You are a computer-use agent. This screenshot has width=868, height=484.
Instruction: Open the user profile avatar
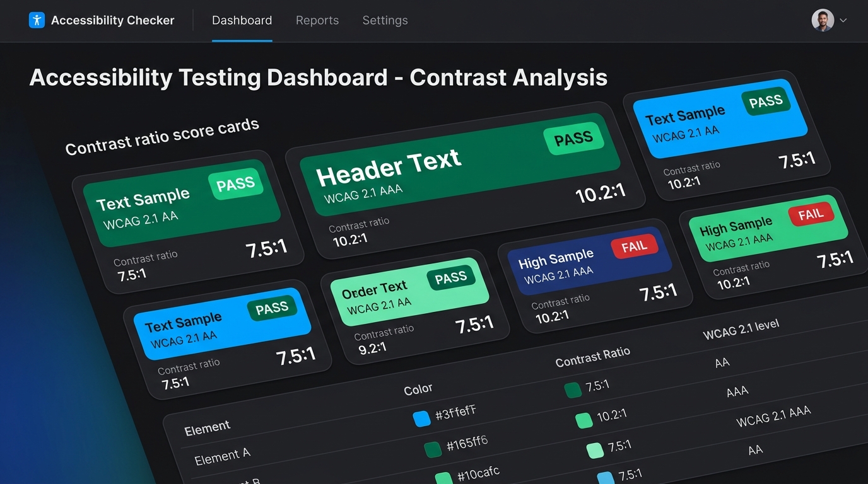tap(823, 20)
